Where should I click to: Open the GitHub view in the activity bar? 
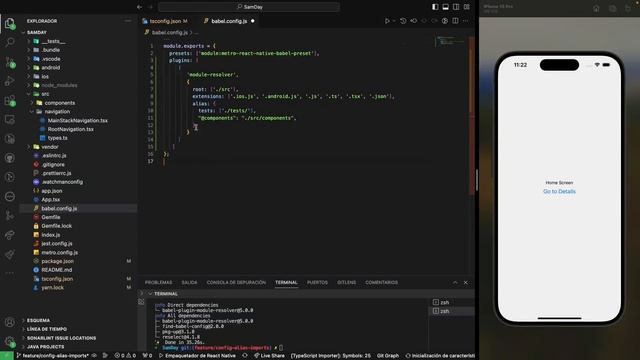(x=9, y=158)
